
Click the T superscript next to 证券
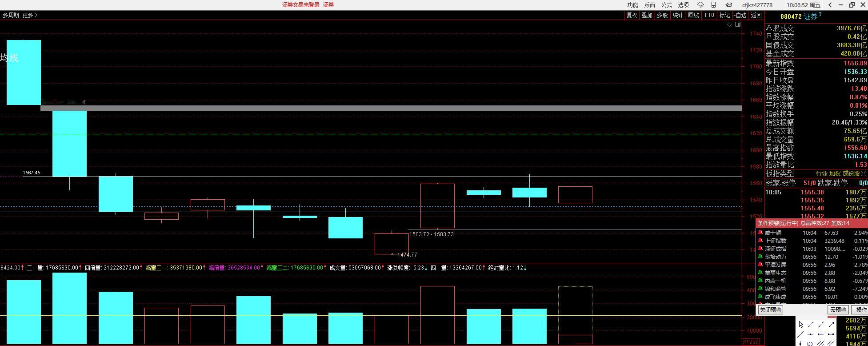pyautogui.click(x=820, y=15)
